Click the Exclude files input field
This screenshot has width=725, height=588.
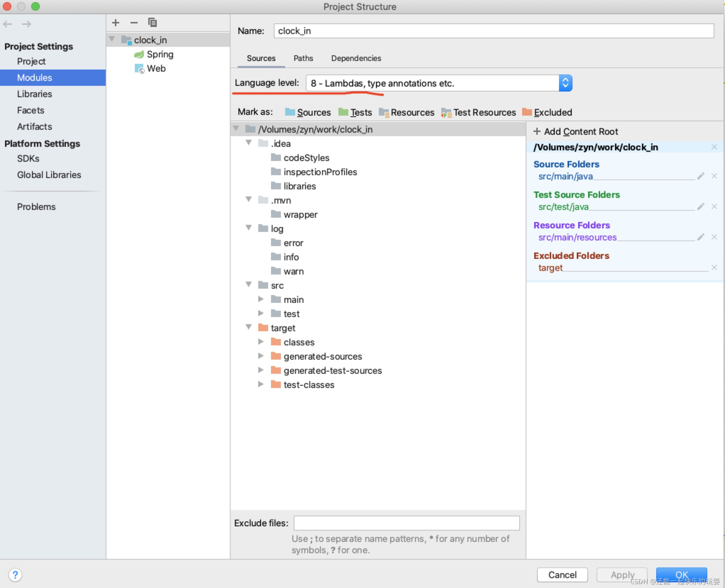(x=406, y=523)
